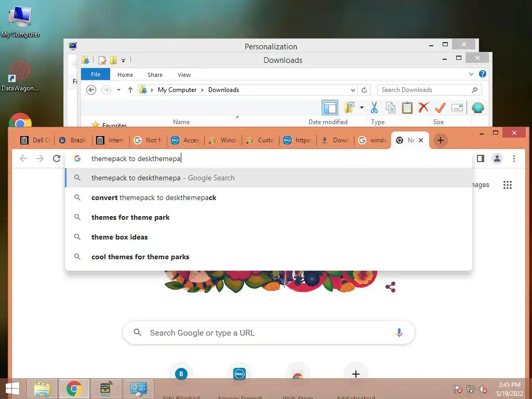Sort by Date modified column header

click(328, 122)
